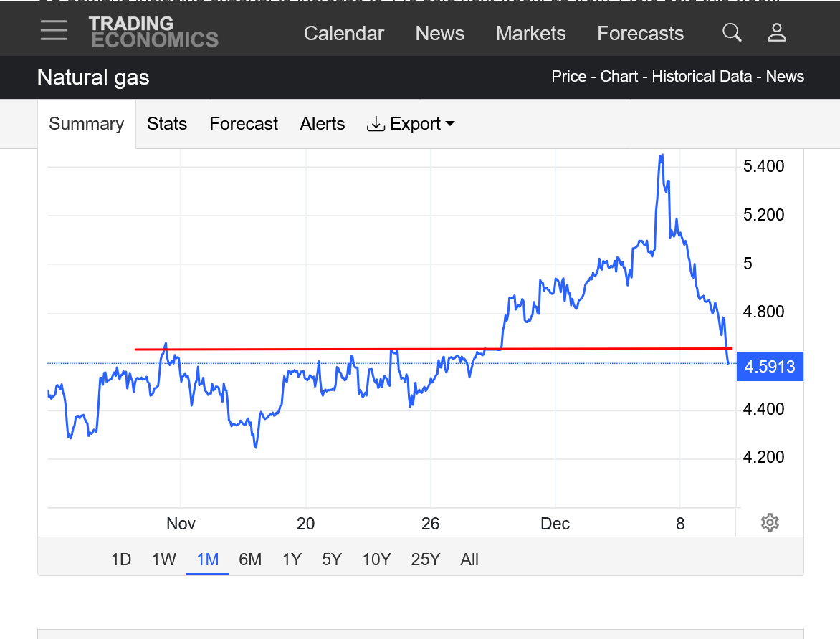Open the Forecast tab
Screen dimensions: 840x639
pos(244,124)
